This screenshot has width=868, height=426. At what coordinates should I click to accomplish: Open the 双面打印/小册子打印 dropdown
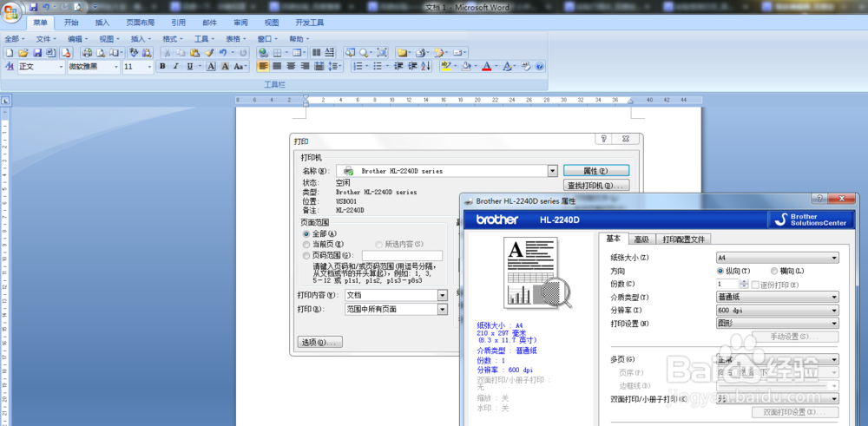click(777, 399)
